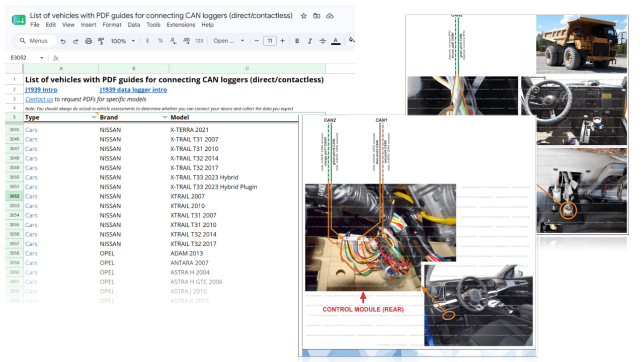Open the Edit menu

coord(51,25)
